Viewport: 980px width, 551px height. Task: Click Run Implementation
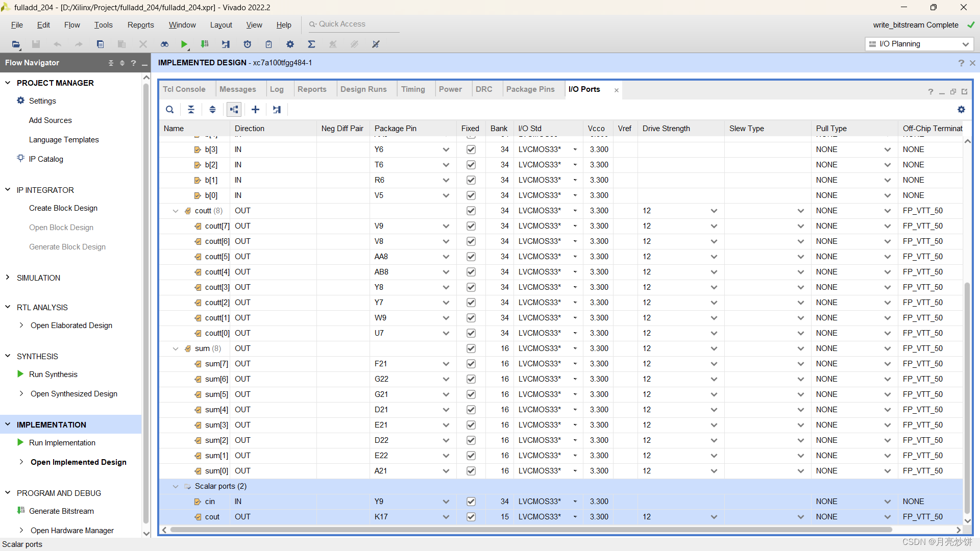pos(62,442)
